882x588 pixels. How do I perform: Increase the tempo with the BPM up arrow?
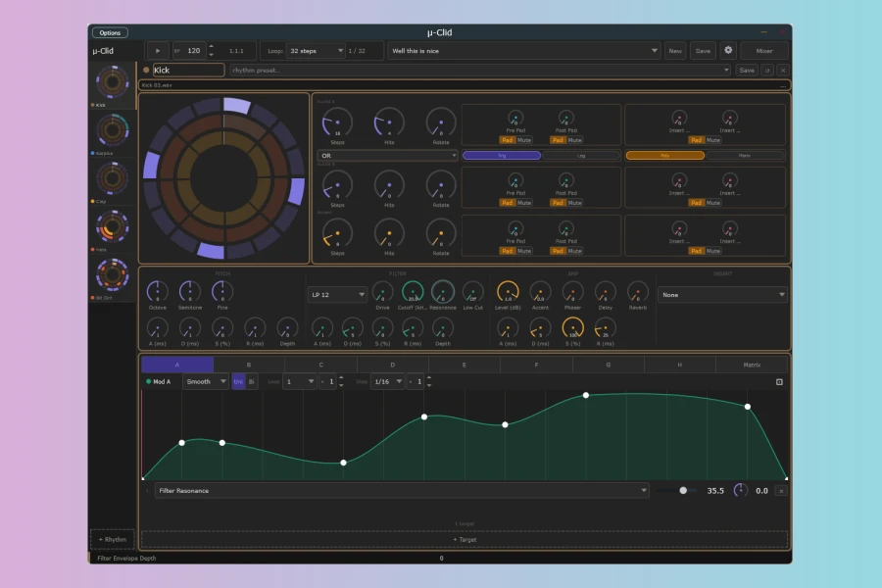[211, 47]
